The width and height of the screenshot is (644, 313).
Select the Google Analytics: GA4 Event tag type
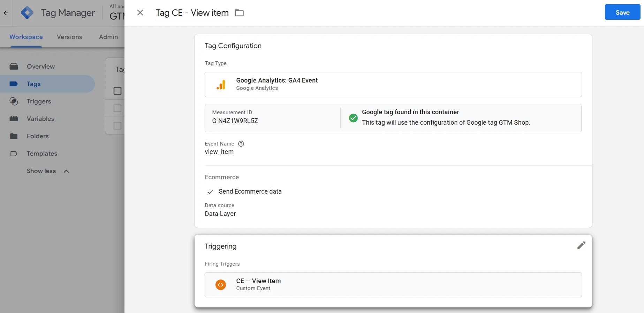[x=393, y=85]
